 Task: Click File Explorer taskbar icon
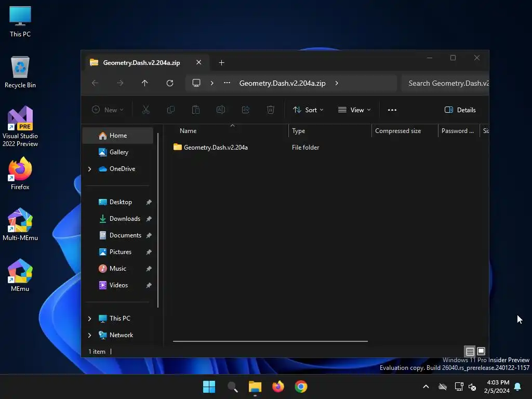(255, 387)
